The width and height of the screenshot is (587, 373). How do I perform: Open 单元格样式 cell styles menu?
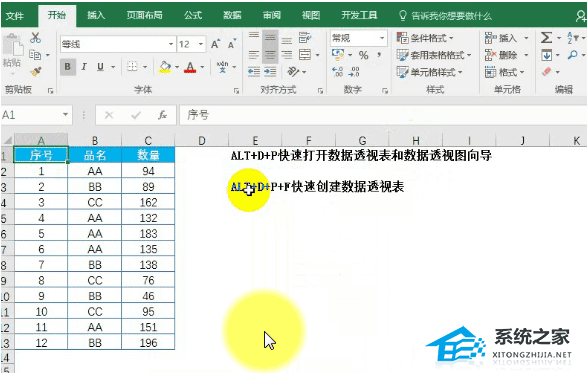pyautogui.click(x=430, y=72)
